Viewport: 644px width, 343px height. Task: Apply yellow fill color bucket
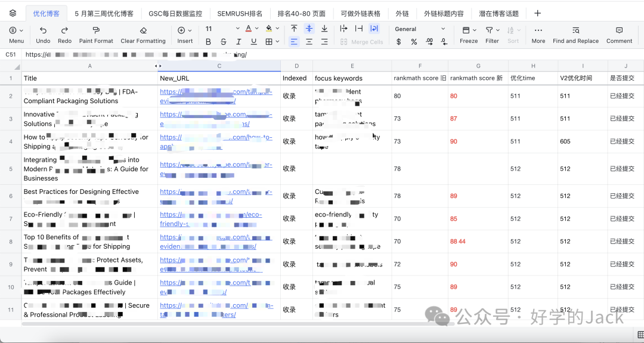268,29
